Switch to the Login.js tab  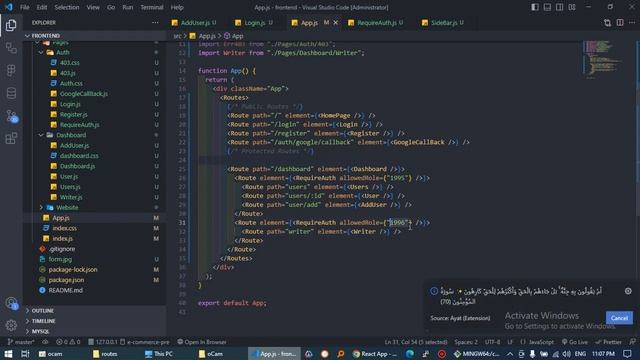pyautogui.click(x=255, y=23)
